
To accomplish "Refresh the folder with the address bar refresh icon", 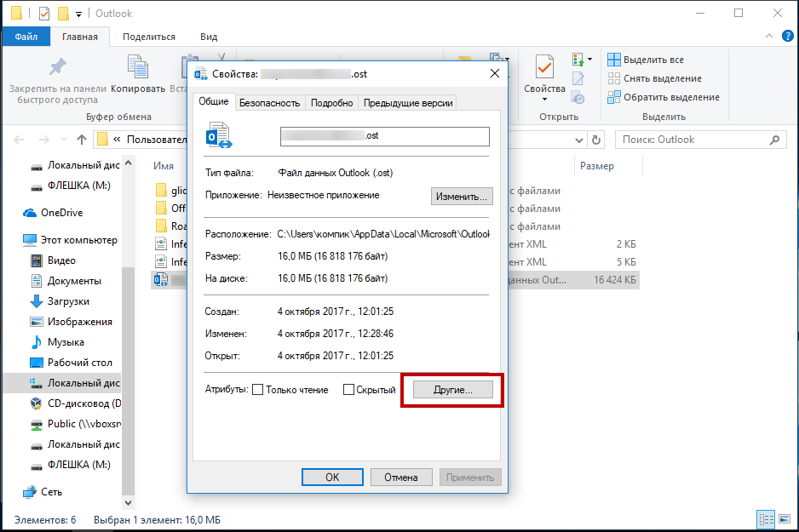I will tap(596, 140).
